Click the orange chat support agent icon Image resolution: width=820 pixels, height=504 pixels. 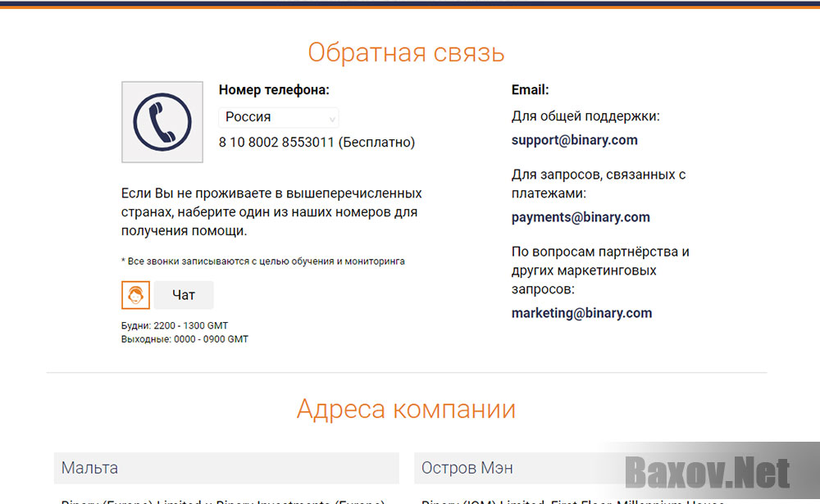(x=135, y=295)
